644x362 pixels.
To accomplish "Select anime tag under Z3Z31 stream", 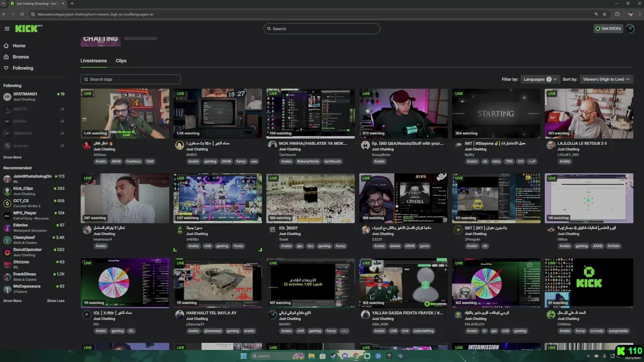I will (x=396, y=246).
